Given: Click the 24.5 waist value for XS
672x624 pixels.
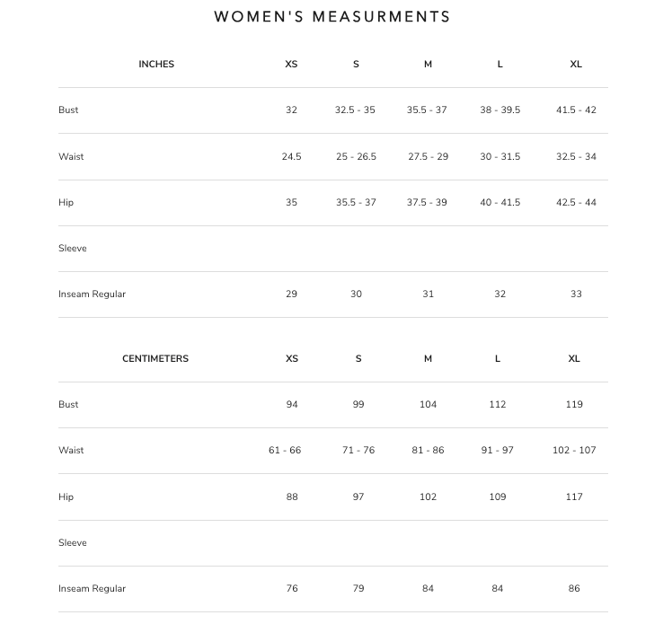Looking at the screenshot, I should (291, 157).
